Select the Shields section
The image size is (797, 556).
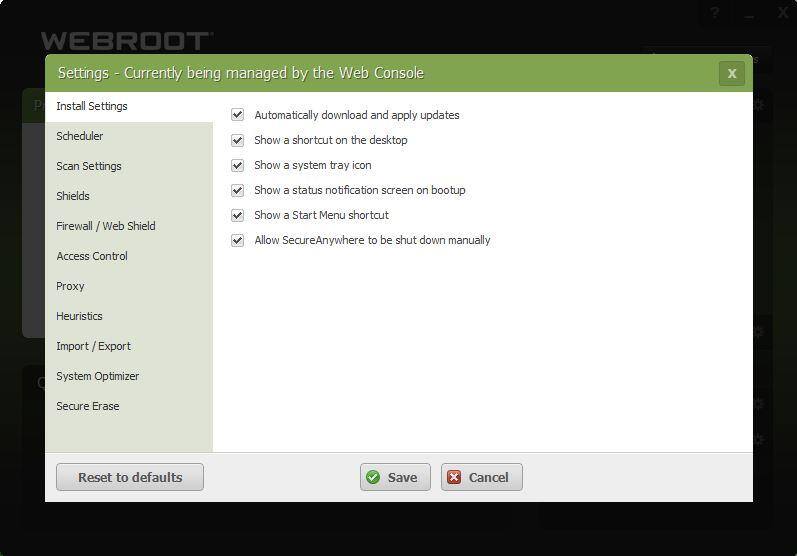(x=73, y=196)
